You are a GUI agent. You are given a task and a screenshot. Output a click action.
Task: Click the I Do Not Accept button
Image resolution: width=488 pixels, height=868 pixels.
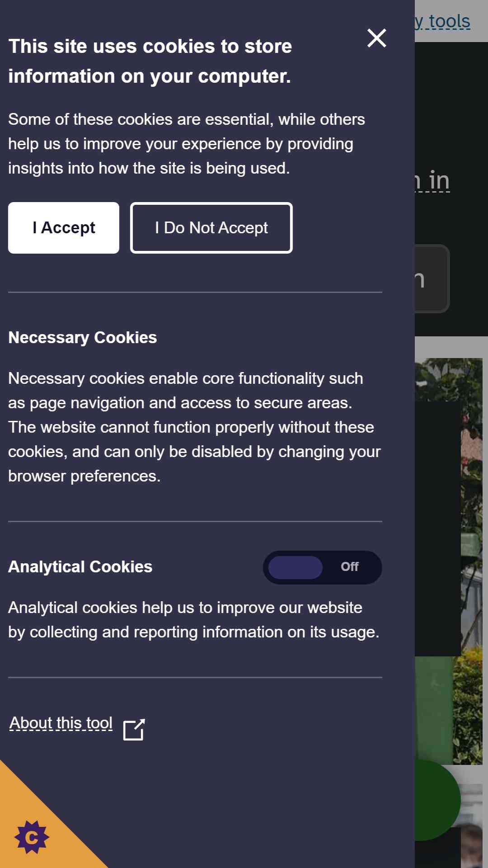pyautogui.click(x=211, y=228)
